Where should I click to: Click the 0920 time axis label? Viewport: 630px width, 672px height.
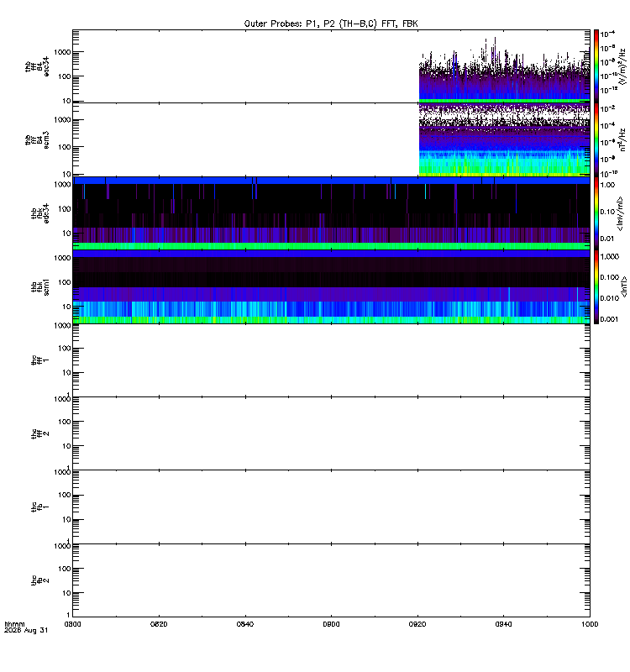pyautogui.click(x=417, y=624)
